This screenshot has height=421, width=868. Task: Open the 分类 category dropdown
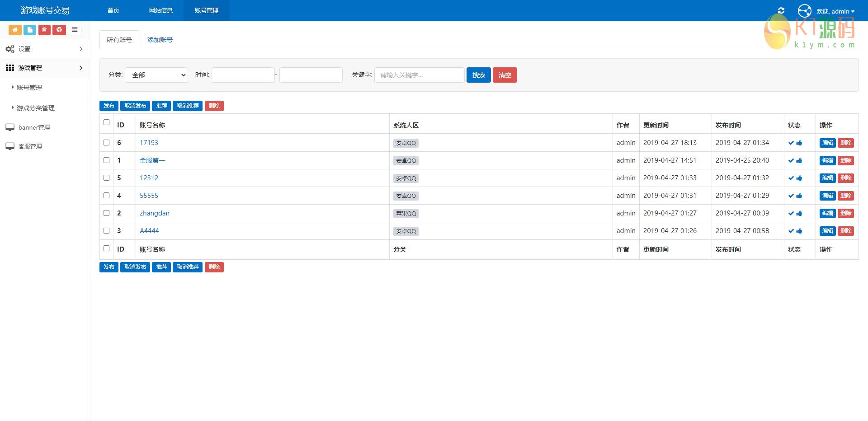click(156, 75)
